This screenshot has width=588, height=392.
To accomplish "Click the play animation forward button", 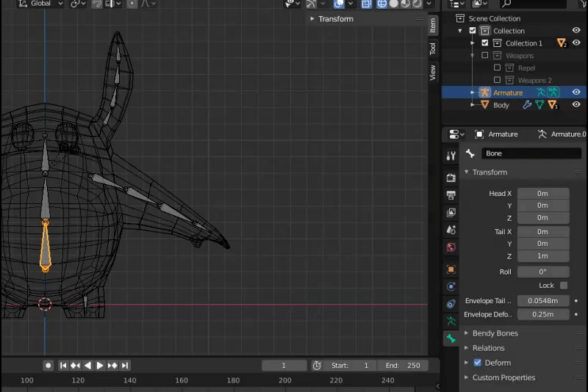I will (x=101, y=365).
